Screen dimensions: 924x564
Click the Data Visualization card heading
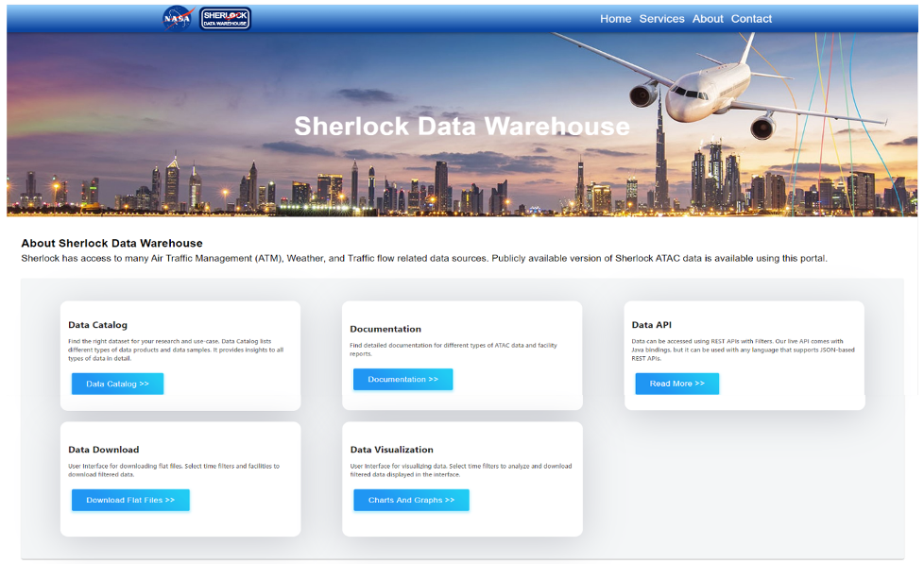tap(391, 450)
